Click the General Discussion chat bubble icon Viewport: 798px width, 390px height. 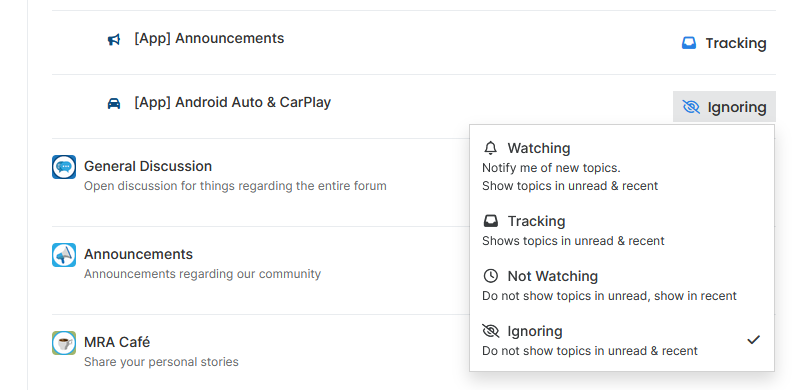tap(64, 167)
